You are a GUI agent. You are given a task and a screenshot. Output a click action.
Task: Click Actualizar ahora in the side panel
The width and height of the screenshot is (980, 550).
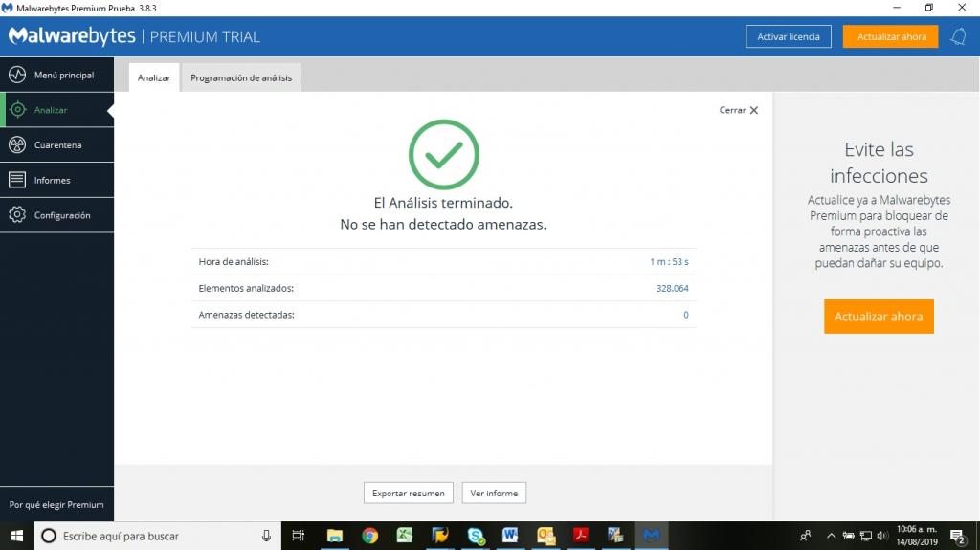[x=879, y=317]
